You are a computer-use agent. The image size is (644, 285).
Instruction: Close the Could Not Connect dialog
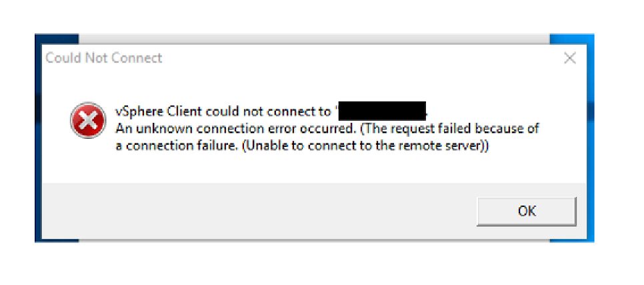569,59
